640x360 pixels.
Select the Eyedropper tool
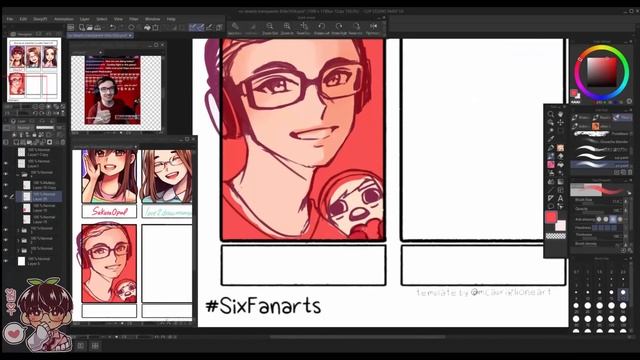551,139
